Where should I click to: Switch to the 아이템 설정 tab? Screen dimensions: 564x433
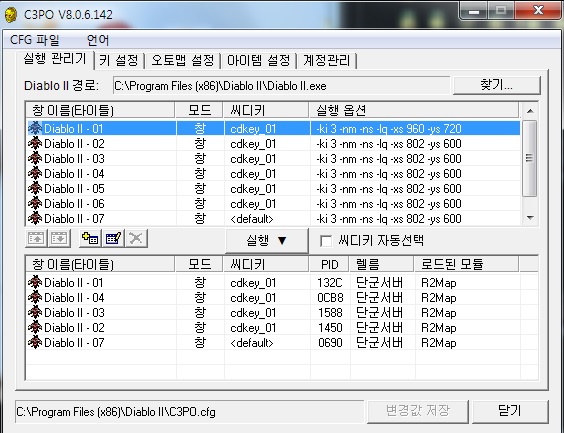[x=258, y=60]
